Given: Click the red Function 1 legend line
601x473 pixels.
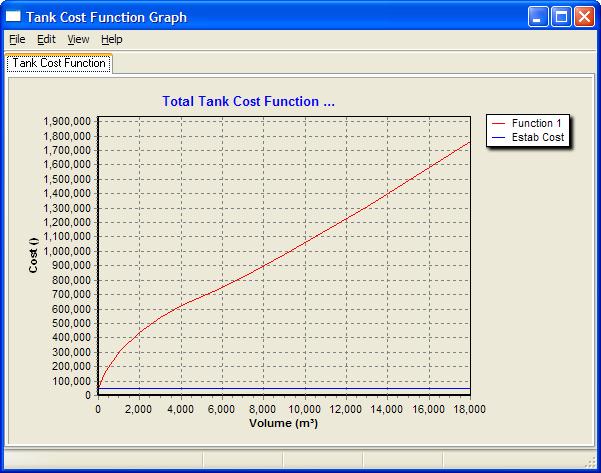Looking at the screenshot, I should [x=498, y=123].
